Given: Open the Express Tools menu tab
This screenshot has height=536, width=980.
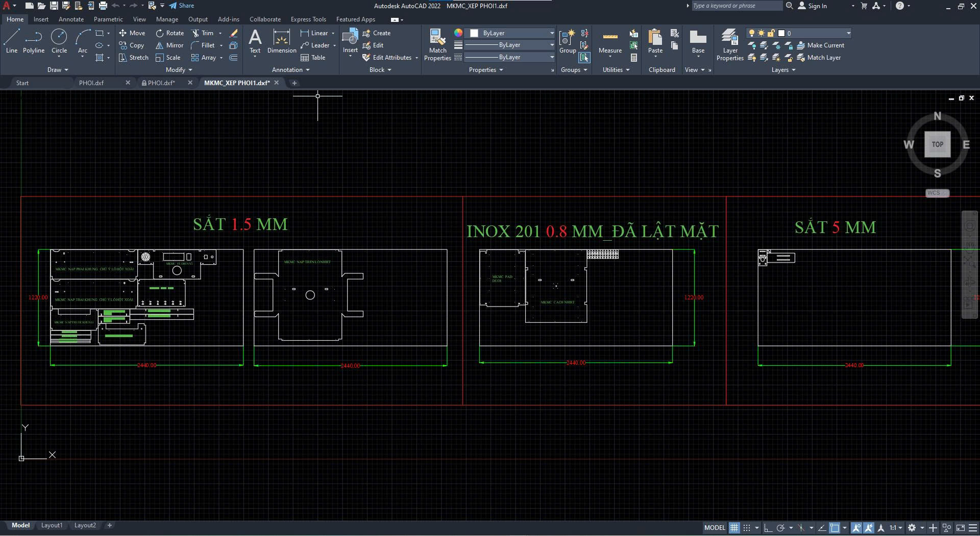Looking at the screenshot, I should click(x=308, y=19).
